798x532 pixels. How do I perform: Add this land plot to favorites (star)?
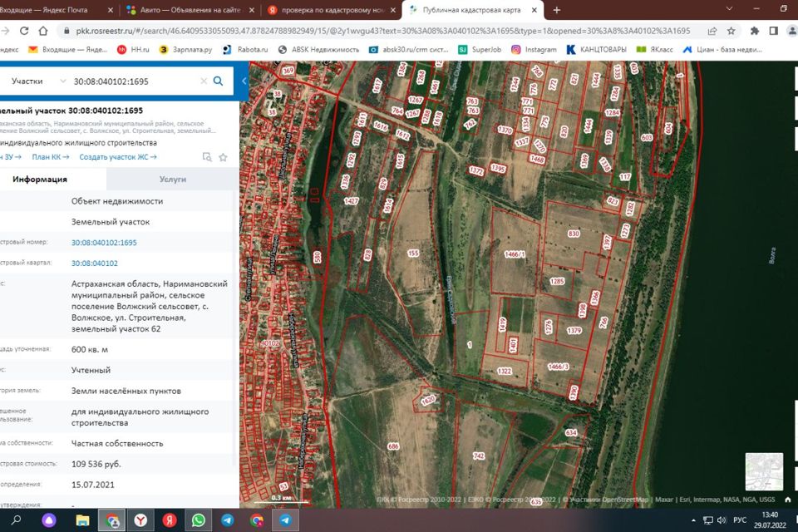point(223,157)
